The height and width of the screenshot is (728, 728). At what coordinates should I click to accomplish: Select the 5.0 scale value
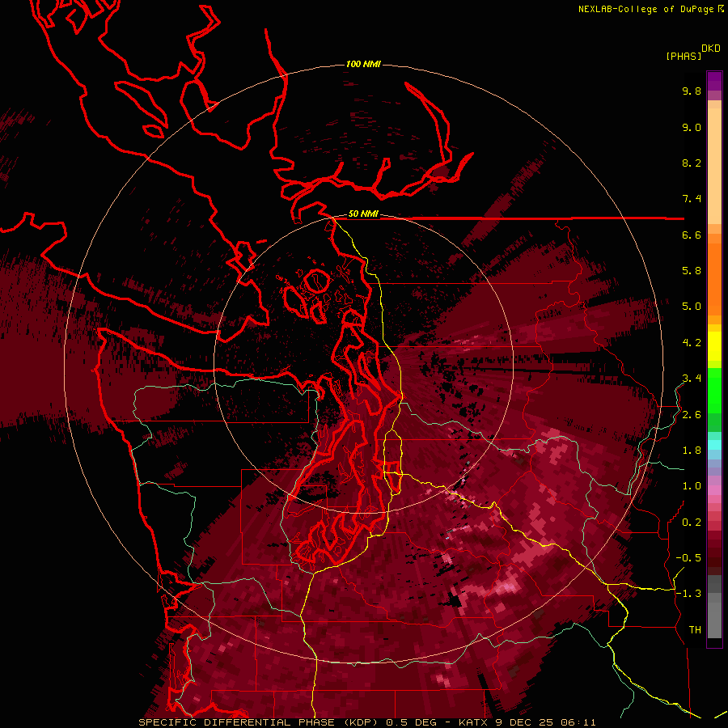[692, 307]
